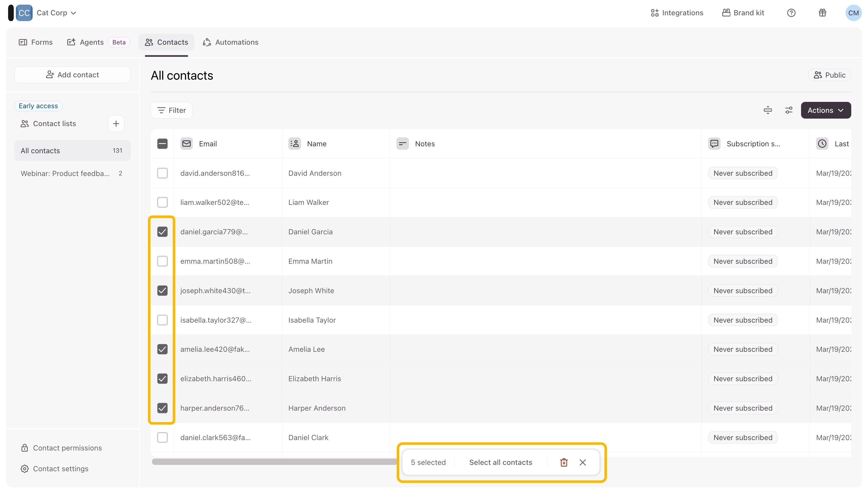Switch to the Automations tab
Screen dimensions: 868x490
coord(231,42)
